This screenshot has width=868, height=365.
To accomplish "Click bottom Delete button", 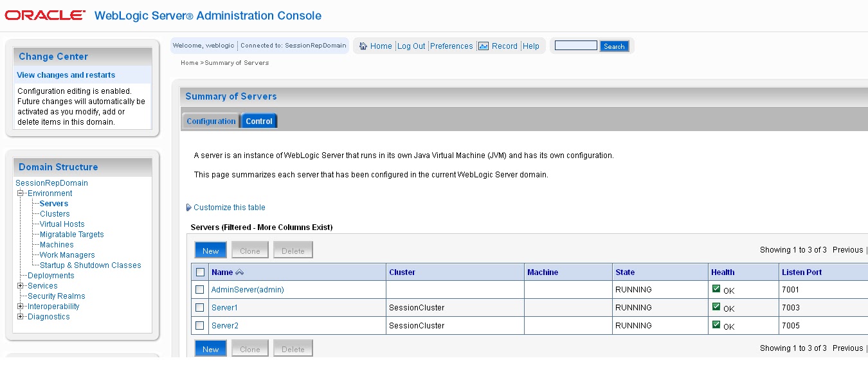I will (x=293, y=349).
